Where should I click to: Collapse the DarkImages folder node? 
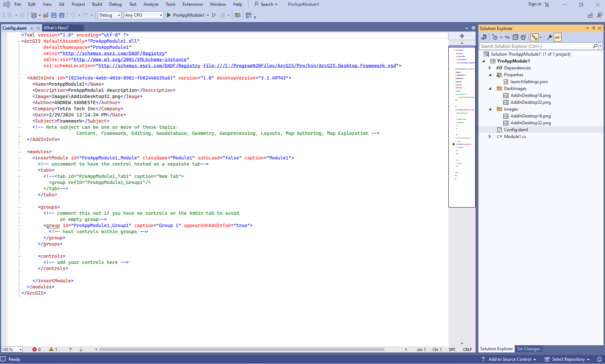[x=490, y=89]
